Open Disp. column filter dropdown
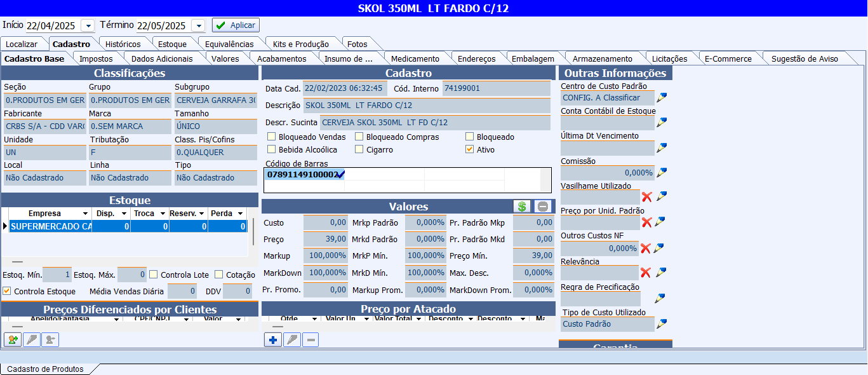Image resolution: width=868 pixels, height=375 pixels. pyautogui.click(x=124, y=214)
